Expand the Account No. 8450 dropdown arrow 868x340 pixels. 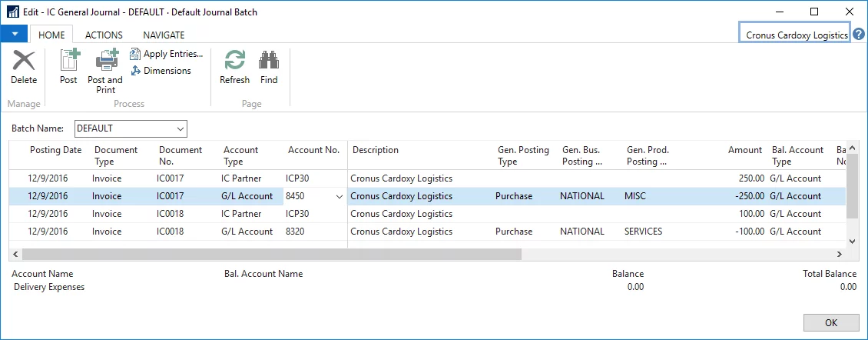(x=340, y=197)
